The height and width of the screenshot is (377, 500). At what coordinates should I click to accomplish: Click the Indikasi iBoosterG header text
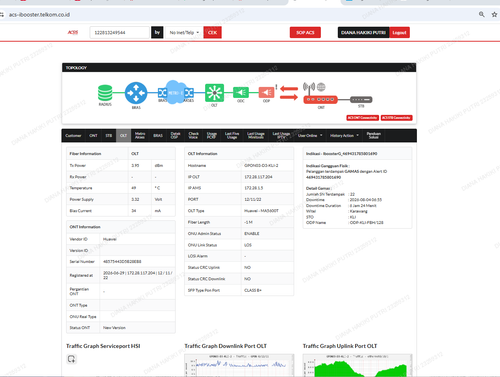(342, 154)
